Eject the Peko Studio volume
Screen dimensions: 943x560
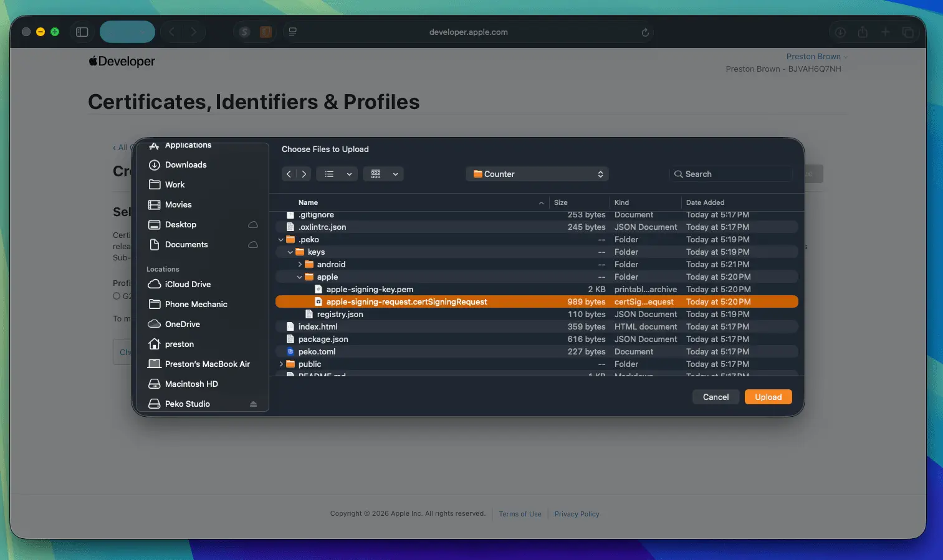click(x=253, y=404)
